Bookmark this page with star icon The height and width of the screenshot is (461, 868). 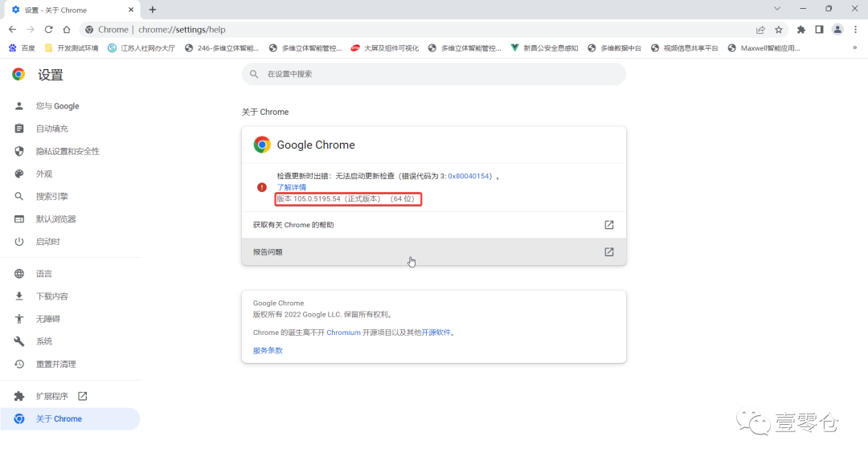click(779, 30)
